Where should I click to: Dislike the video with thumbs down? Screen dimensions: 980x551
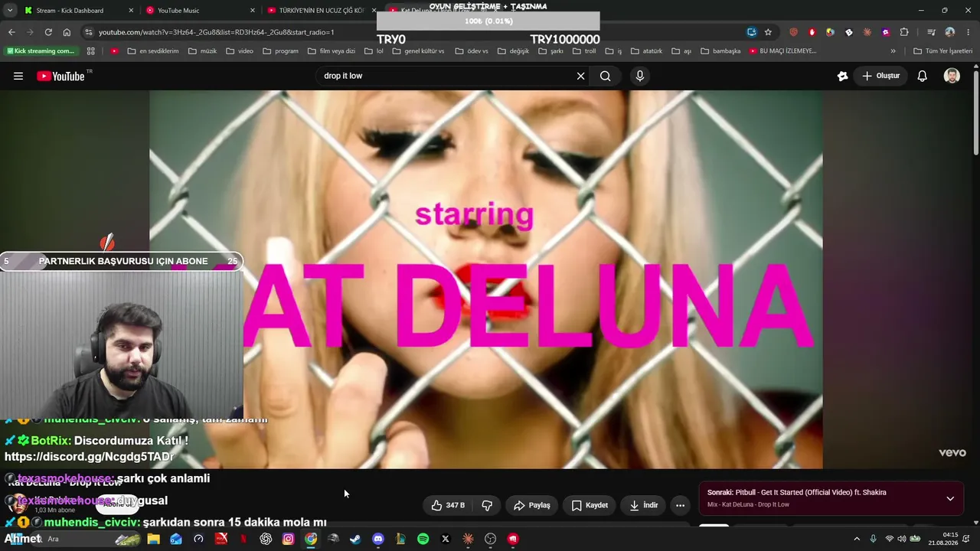click(x=487, y=505)
